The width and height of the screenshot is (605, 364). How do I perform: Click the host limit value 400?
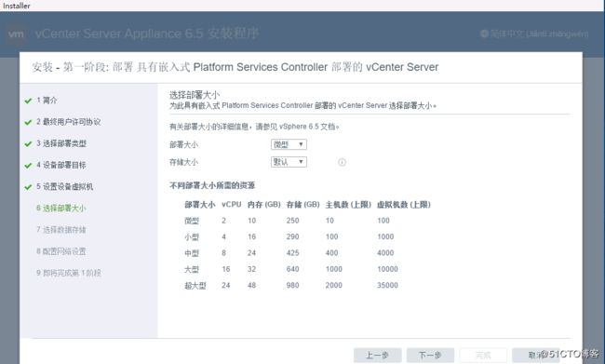[332, 253]
